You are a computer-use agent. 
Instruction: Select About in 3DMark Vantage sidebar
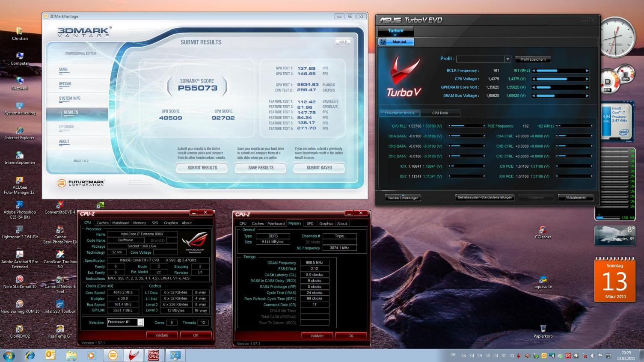tap(64, 142)
